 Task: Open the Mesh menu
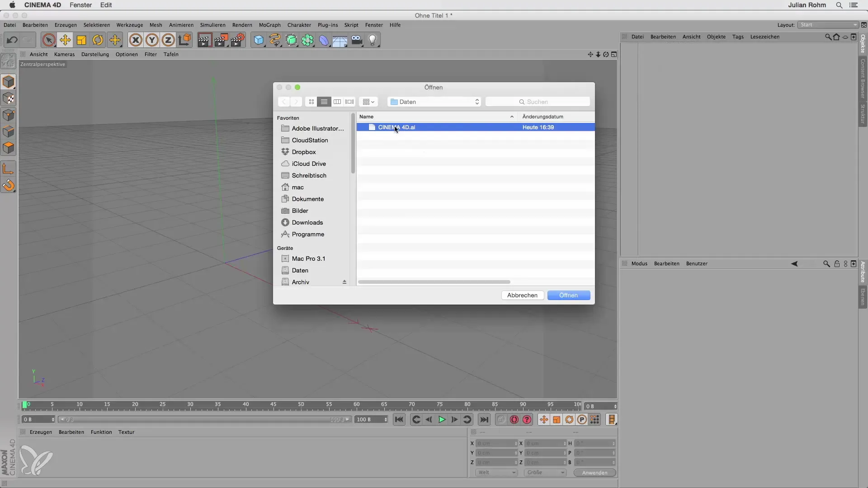click(156, 25)
